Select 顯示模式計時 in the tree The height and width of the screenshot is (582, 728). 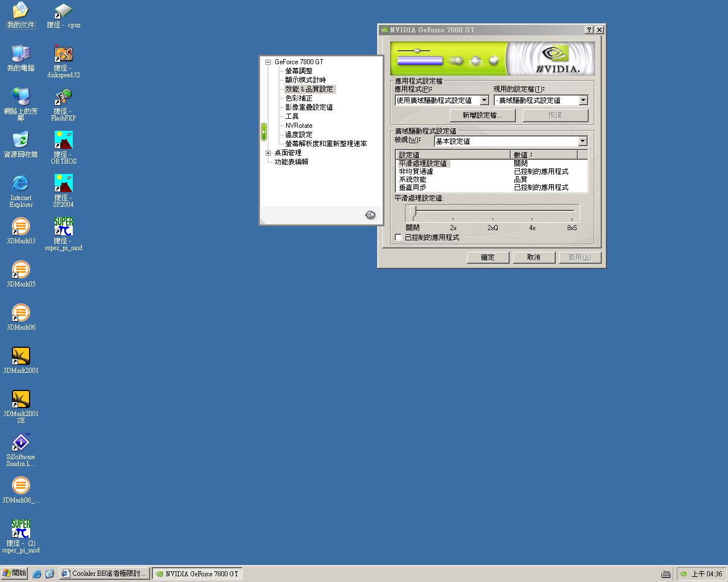(305, 80)
